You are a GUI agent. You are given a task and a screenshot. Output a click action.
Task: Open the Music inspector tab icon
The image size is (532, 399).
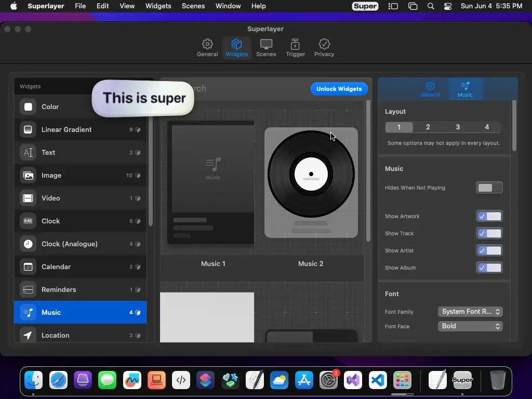tap(465, 86)
